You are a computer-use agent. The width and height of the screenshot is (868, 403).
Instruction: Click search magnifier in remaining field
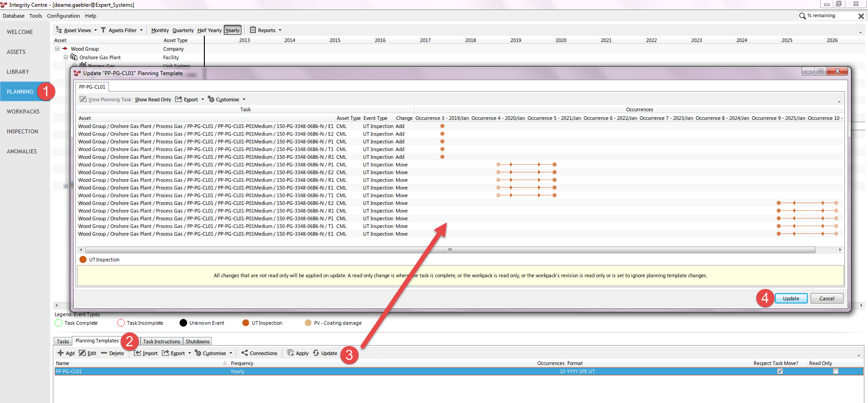802,16
